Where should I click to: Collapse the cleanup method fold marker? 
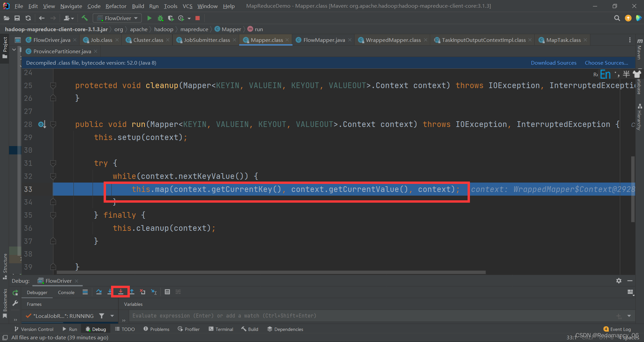coord(53,85)
